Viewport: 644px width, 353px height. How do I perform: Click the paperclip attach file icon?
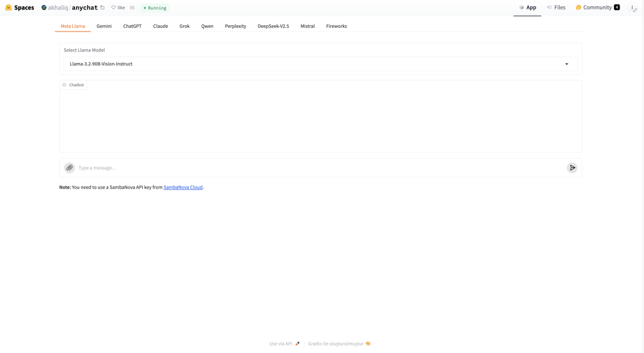pyautogui.click(x=69, y=167)
